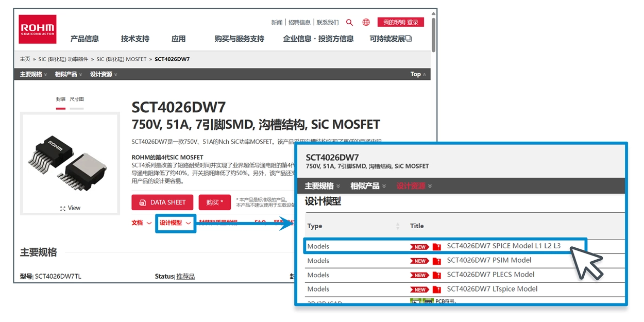Click the SiC MOSFET breadcrumb link
Screen dimensions: 644x322
tap(122, 59)
